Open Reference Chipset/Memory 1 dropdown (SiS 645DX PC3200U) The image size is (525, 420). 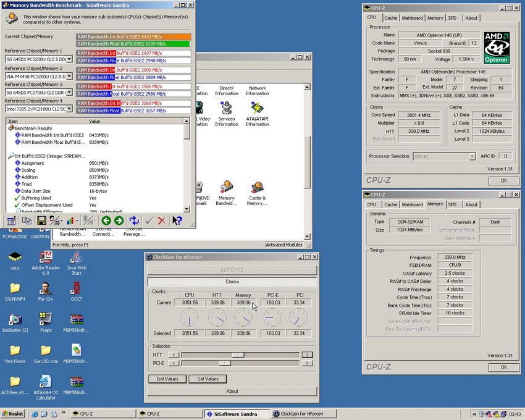[x=69, y=59]
